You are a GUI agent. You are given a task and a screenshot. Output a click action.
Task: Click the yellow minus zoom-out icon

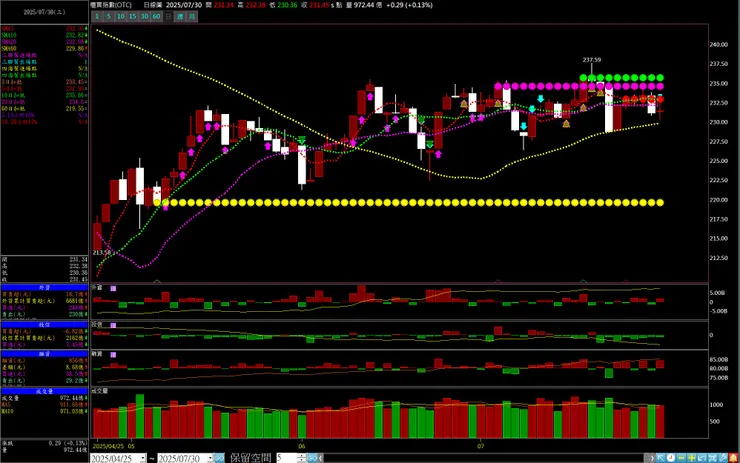tap(681, 458)
